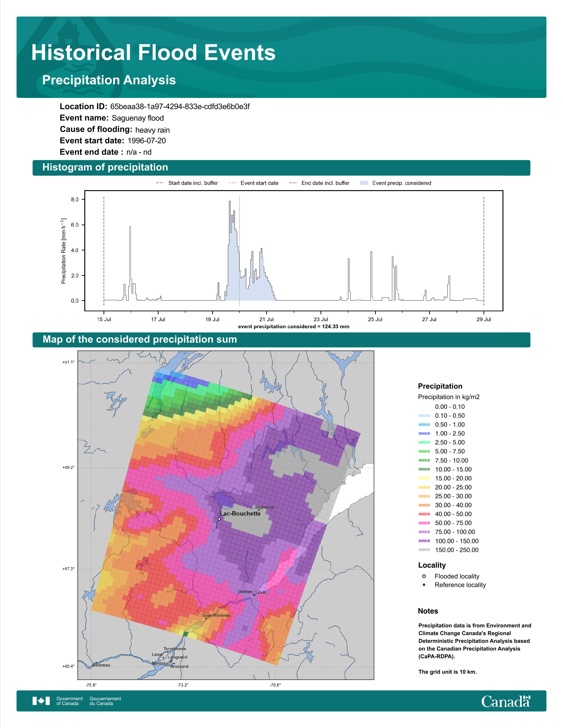Click the Reference locality legend dot symbol
Image resolution: width=563 pixels, height=728 pixels.
coord(424,585)
